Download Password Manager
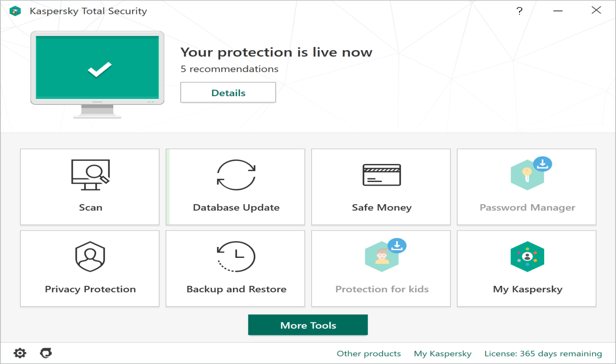 pyautogui.click(x=526, y=187)
